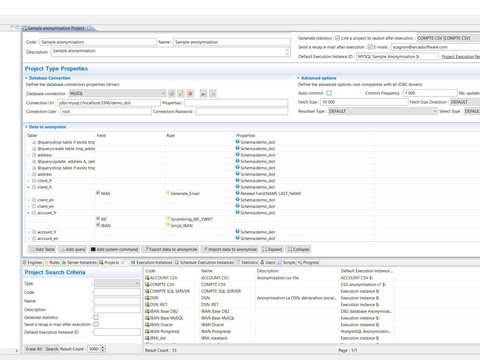Click the Generate_Email rule icon

(x=168, y=193)
